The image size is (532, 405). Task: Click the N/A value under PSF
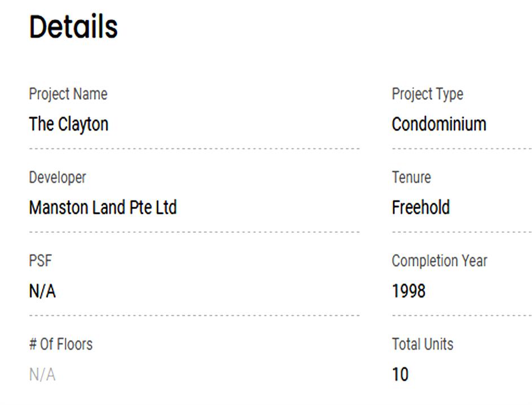42,291
